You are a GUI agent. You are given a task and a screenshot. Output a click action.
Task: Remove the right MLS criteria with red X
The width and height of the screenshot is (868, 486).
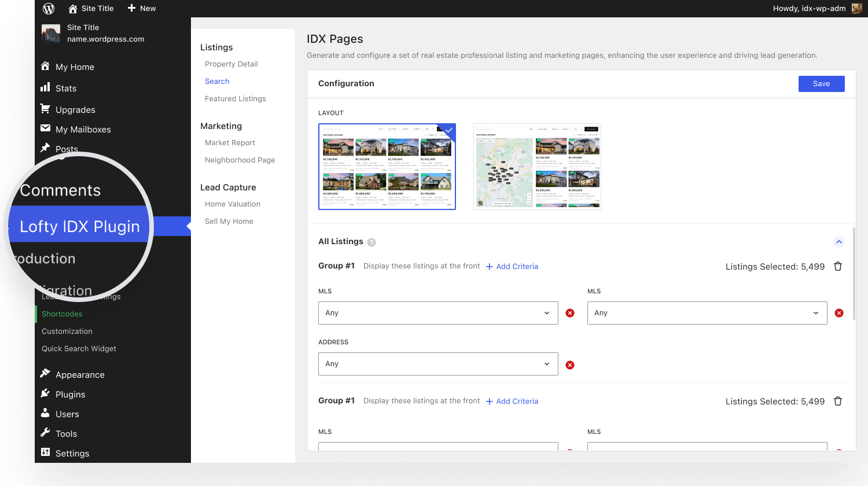[839, 313]
